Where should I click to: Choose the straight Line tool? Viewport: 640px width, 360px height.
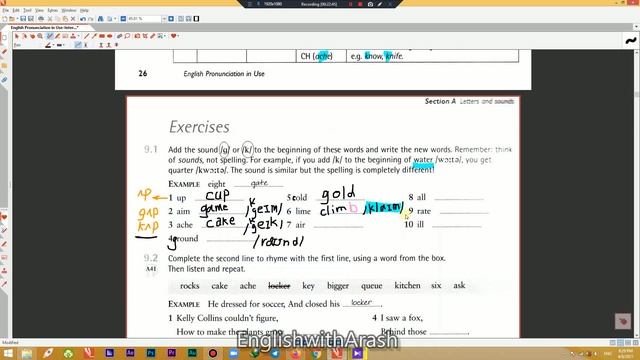(x=86, y=36)
